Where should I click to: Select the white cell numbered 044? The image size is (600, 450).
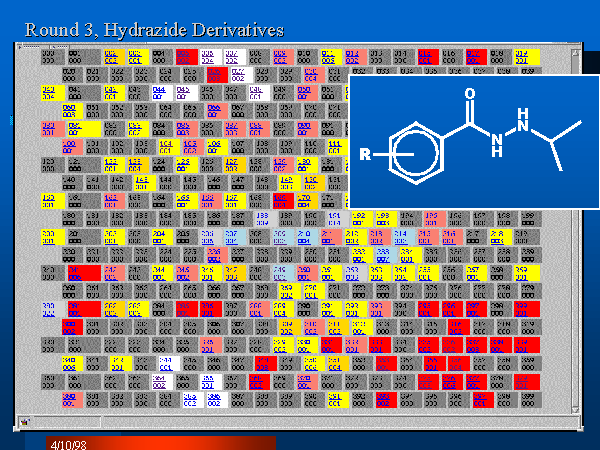tap(161, 92)
